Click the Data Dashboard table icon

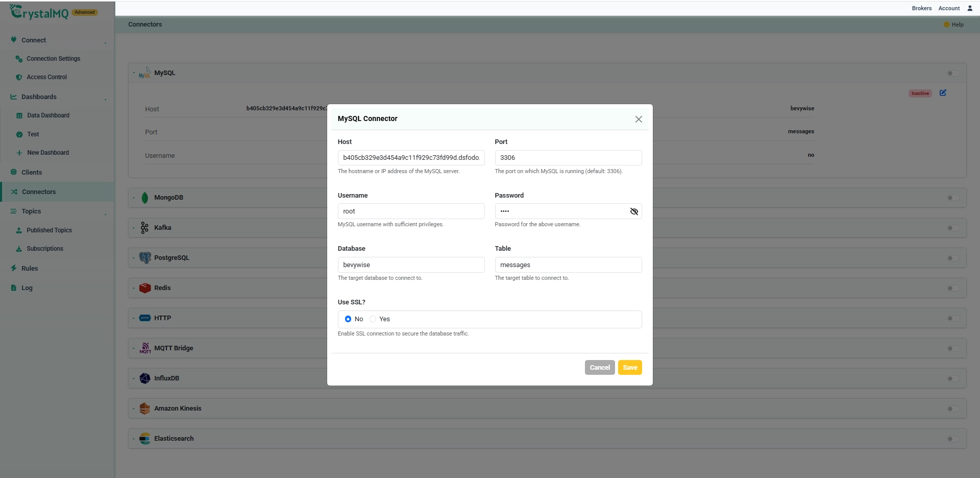click(x=19, y=115)
